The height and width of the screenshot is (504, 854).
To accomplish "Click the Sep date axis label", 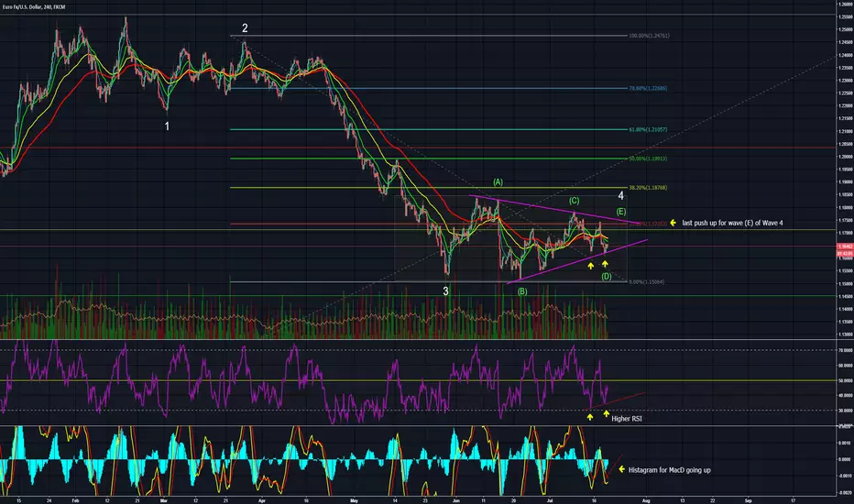I will [748, 500].
